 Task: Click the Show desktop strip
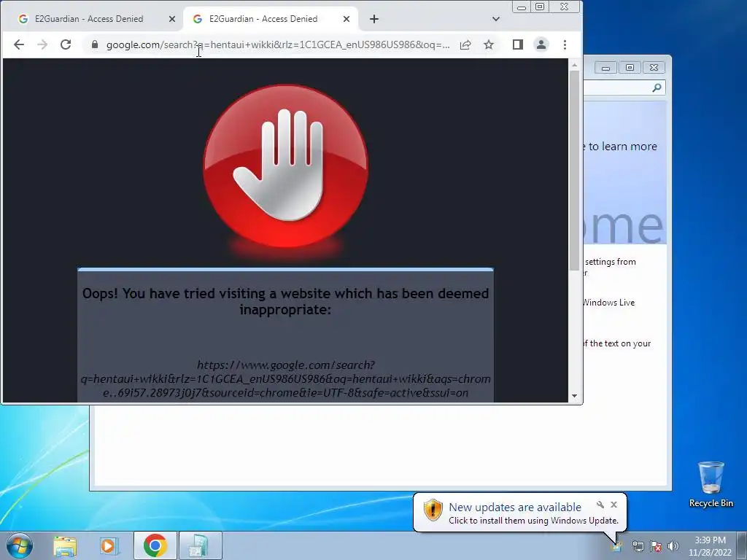tap(742, 545)
